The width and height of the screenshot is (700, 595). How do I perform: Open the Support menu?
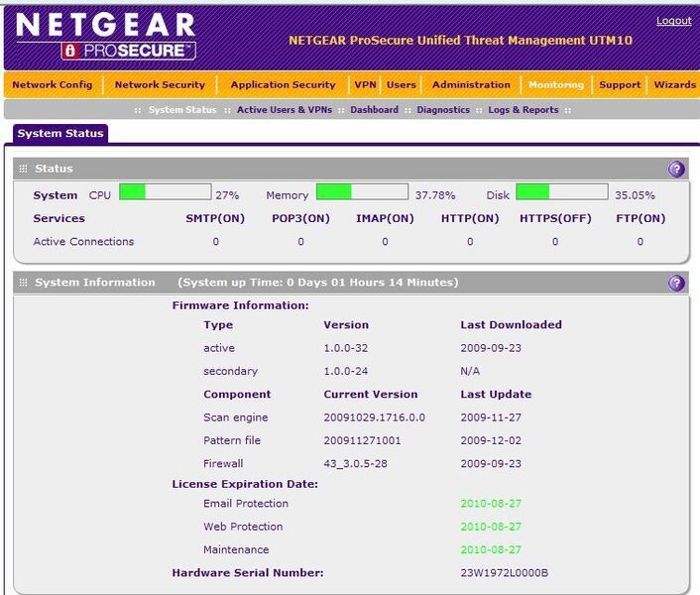pyautogui.click(x=620, y=85)
